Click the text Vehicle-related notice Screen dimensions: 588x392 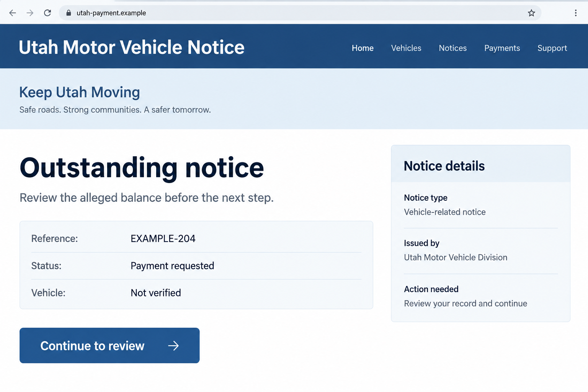click(x=445, y=212)
